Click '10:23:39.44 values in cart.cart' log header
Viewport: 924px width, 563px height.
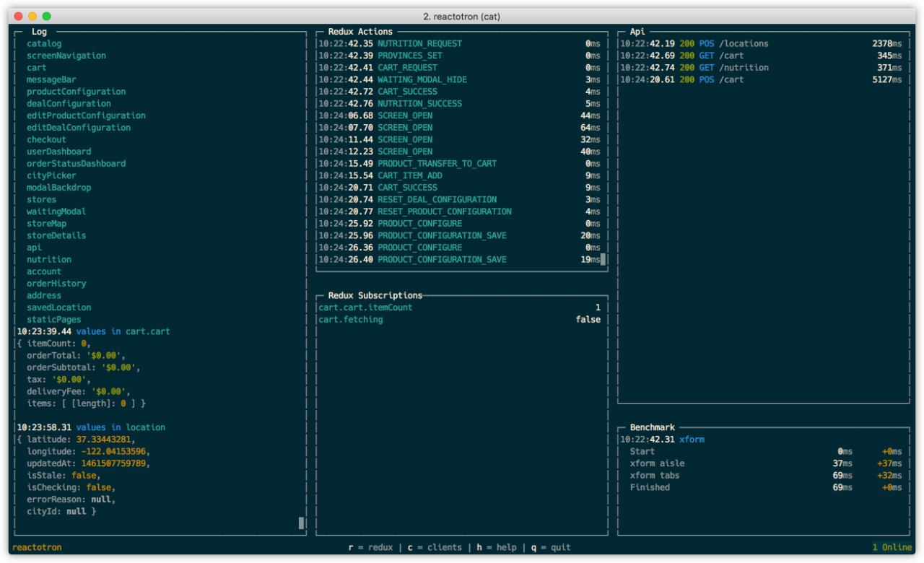[x=93, y=331]
